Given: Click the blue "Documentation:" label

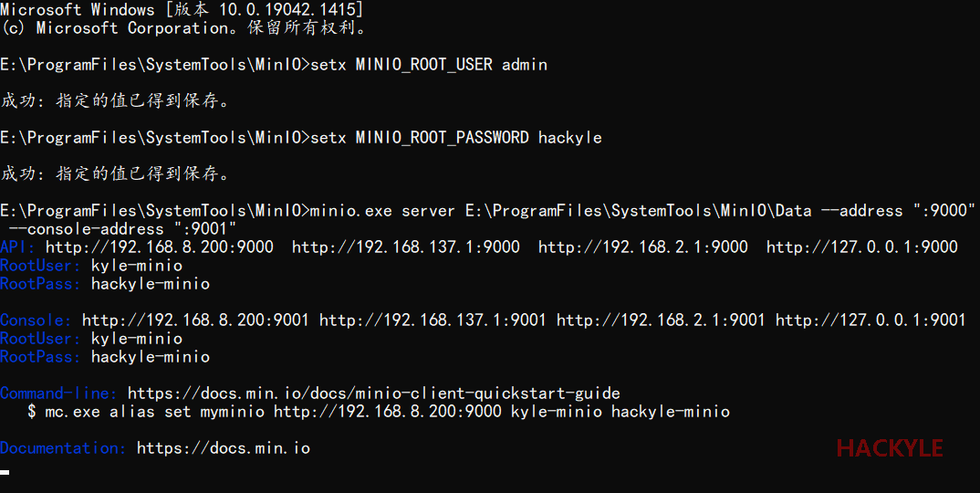Looking at the screenshot, I should (x=63, y=448).
